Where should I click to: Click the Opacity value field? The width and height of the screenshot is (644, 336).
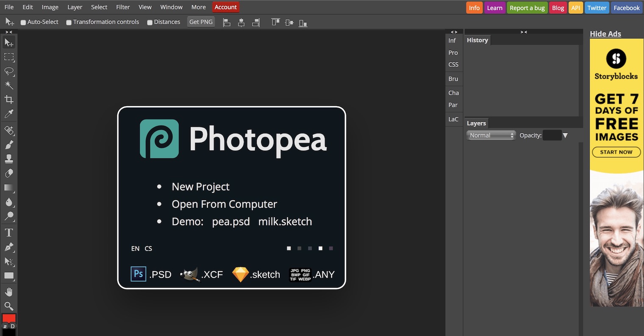[x=552, y=135]
